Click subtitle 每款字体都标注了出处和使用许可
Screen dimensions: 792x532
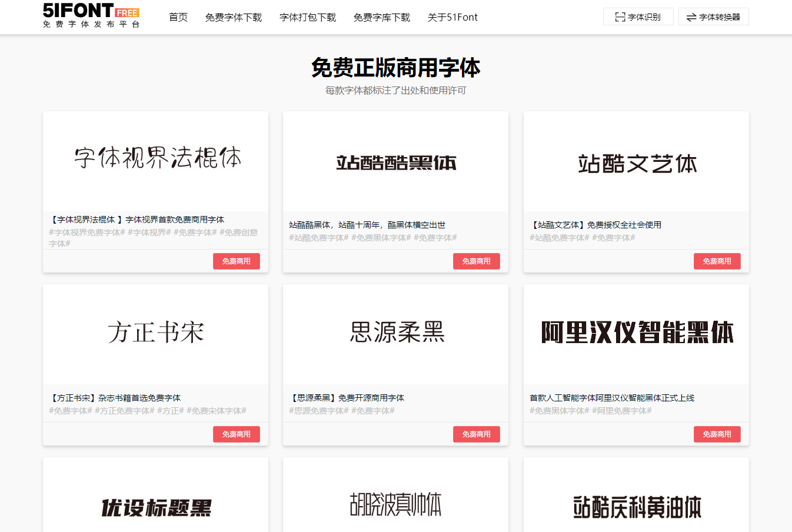point(396,91)
